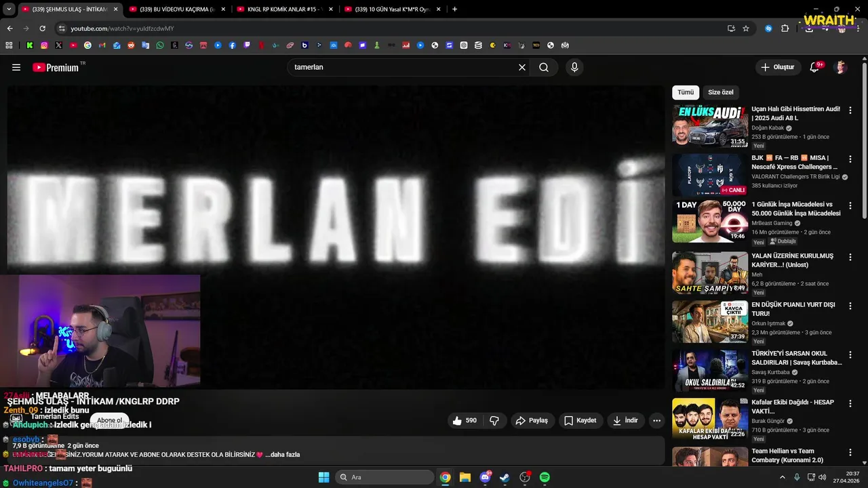Open the YouTube account avatar menu

tap(841, 67)
